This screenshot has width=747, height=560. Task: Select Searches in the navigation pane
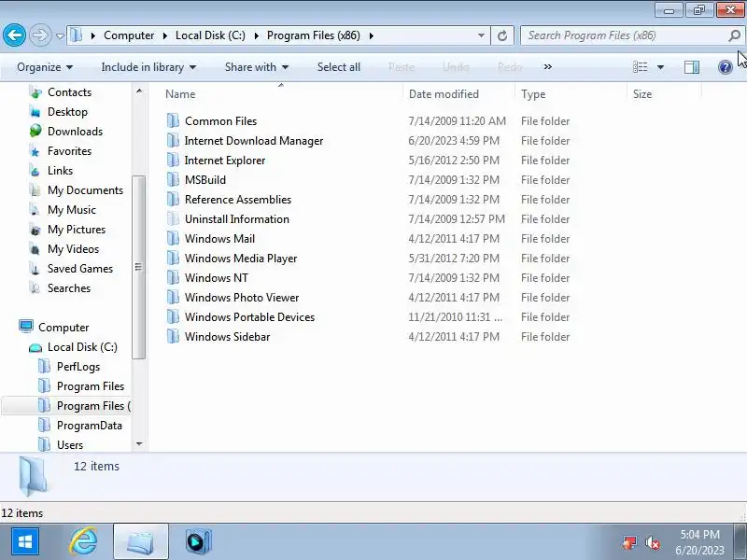[x=69, y=288]
